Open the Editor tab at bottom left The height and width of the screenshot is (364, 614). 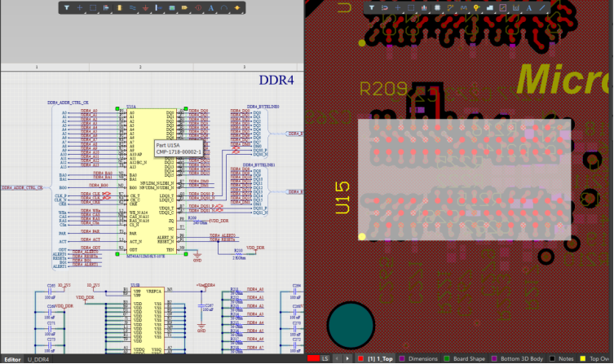[x=12, y=358]
